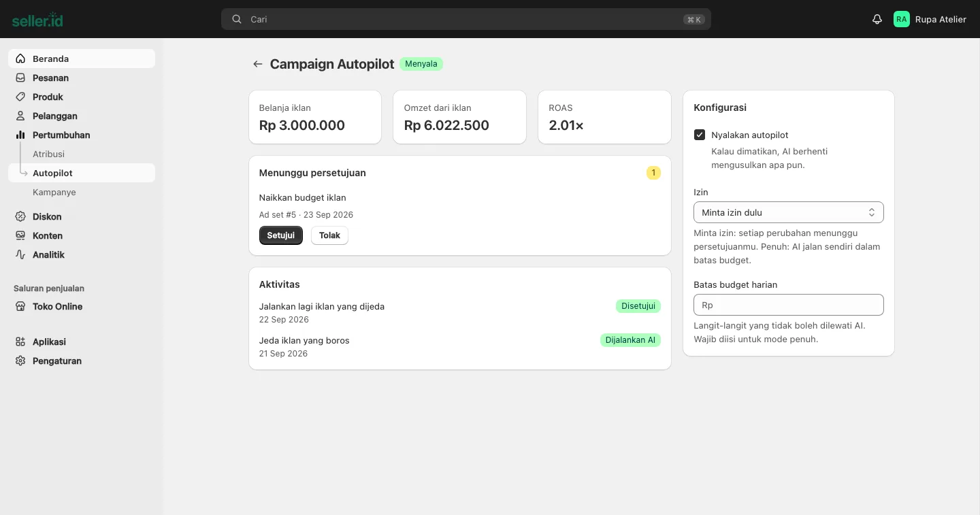Click the Dijalankan AI status badge
This screenshot has height=515, width=980.
pos(630,340)
